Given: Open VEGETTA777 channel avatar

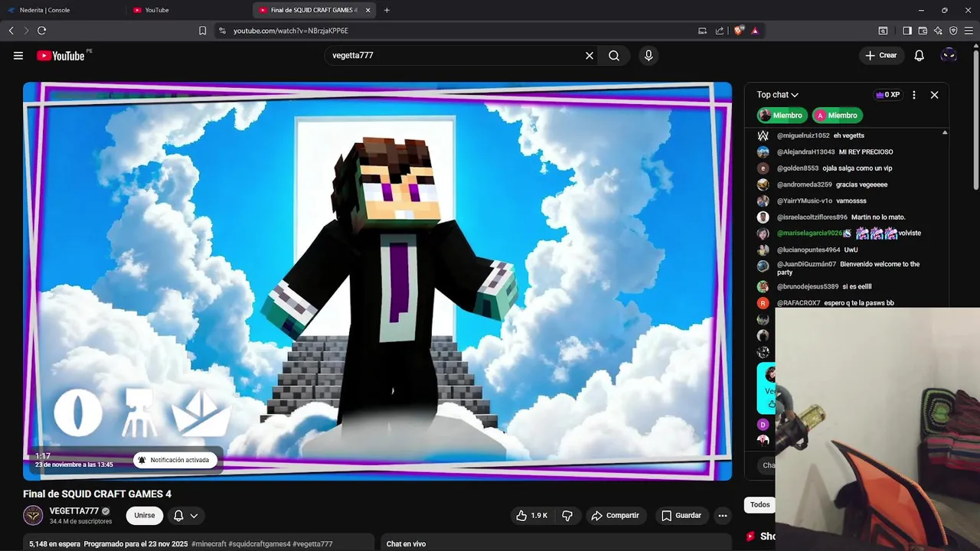Looking at the screenshot, I should pyautogui.click(x=33, y=515).
